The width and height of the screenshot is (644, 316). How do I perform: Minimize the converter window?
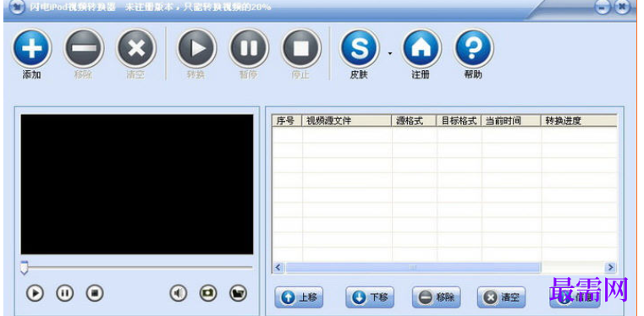[x=603, y=7]
